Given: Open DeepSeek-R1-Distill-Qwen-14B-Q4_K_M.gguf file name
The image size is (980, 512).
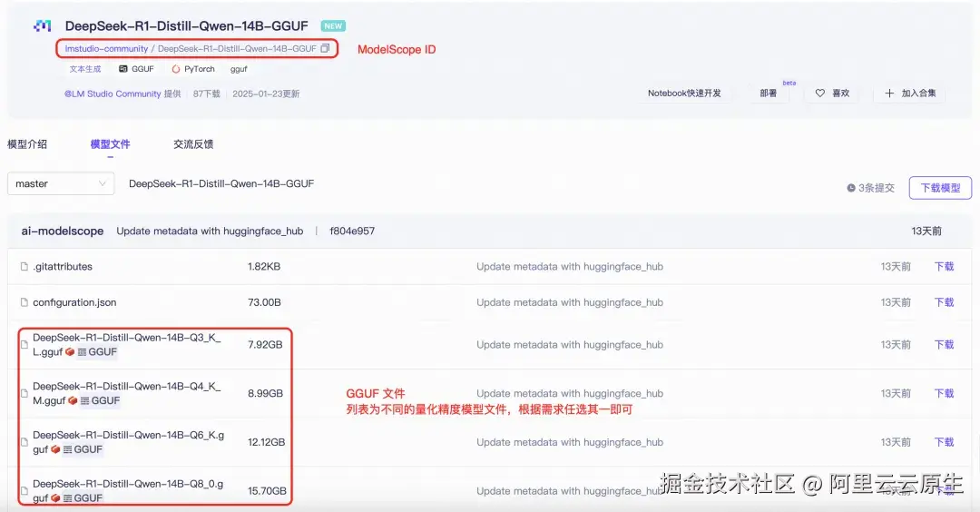Looking at the screenshot, I should click(127, 393).
